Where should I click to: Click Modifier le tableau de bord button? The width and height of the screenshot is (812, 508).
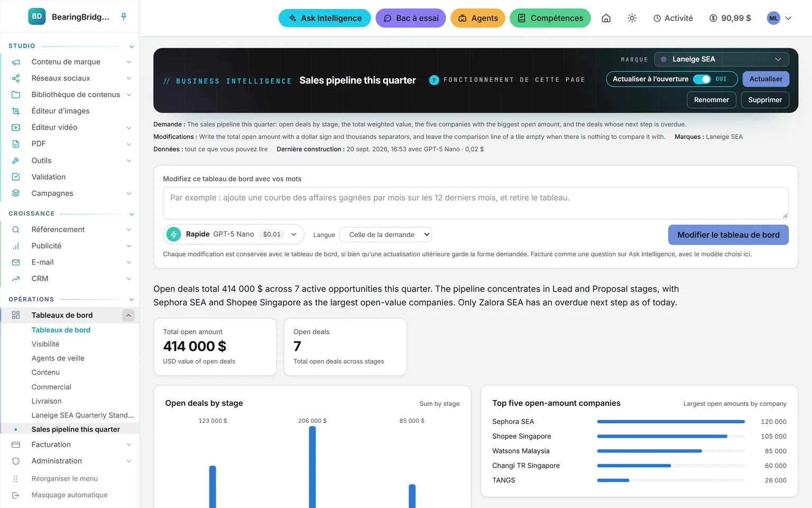point(728,235)
